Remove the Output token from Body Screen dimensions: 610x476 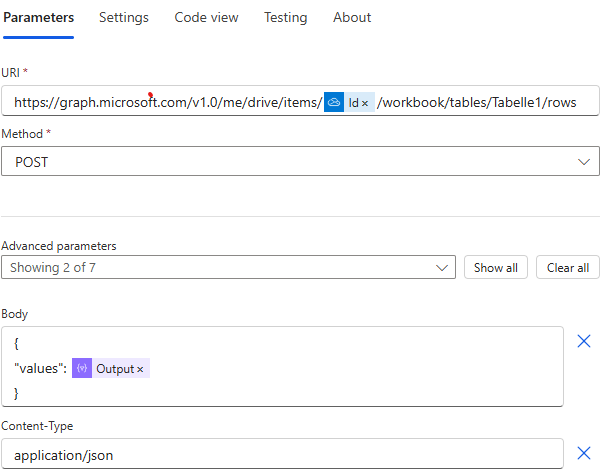[140, 370]
